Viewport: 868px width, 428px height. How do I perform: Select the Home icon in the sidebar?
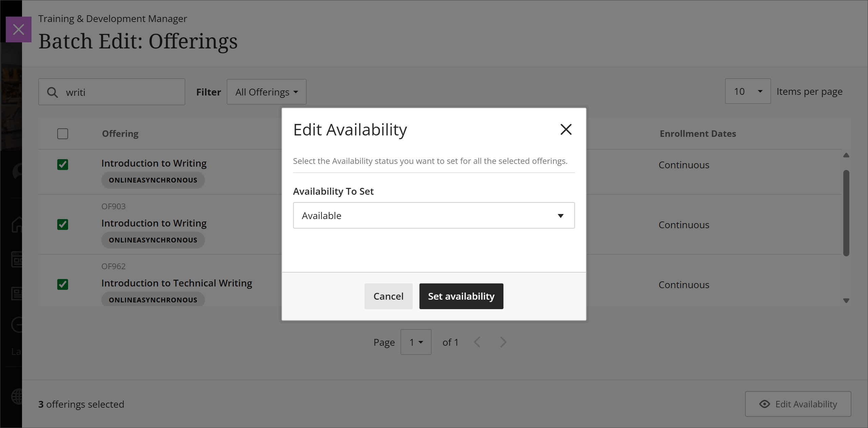(x=17, y=225)
